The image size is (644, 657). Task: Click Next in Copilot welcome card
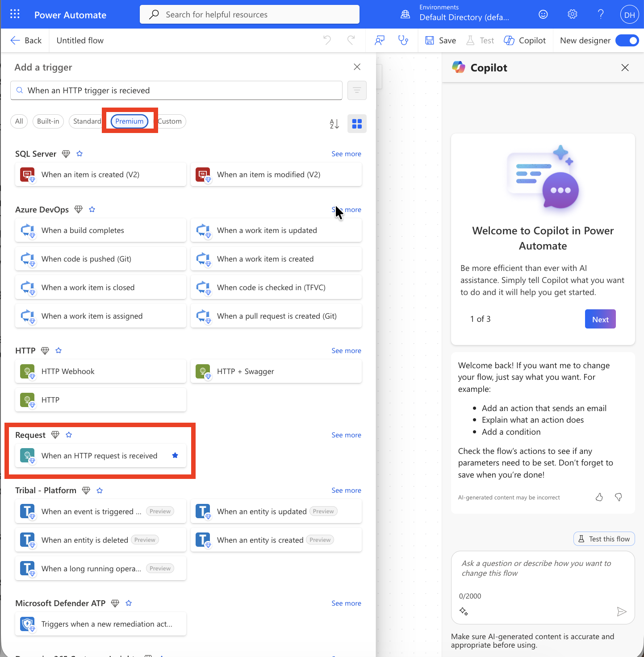(x=600, y=319)
